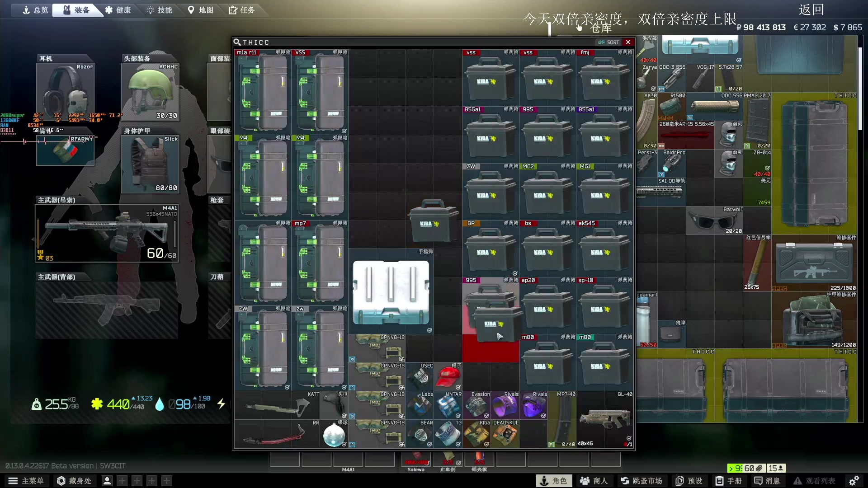Select the M4A1 rifle in sling slot
This screenshot has height=488, width=868.
point(107,233)
